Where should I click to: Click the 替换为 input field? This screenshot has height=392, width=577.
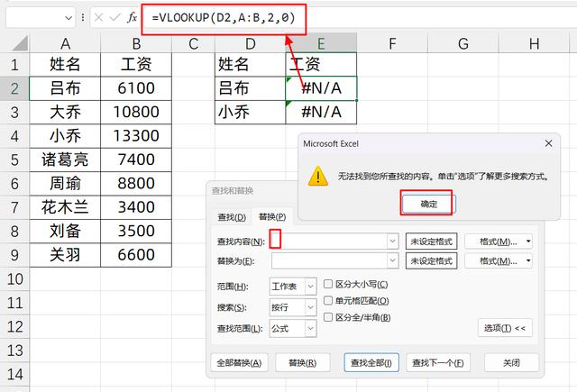(x=329, y=260)
